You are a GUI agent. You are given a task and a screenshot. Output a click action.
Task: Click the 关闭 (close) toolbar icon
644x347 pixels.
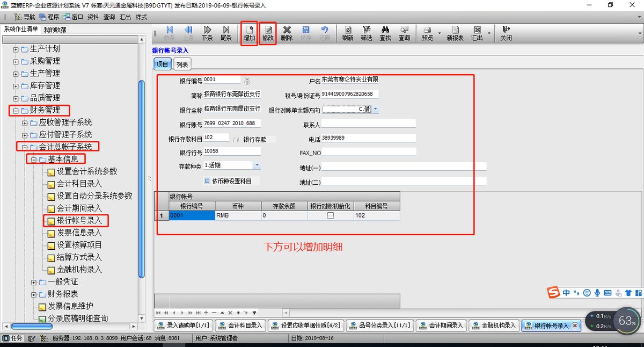tap(506, 33)
